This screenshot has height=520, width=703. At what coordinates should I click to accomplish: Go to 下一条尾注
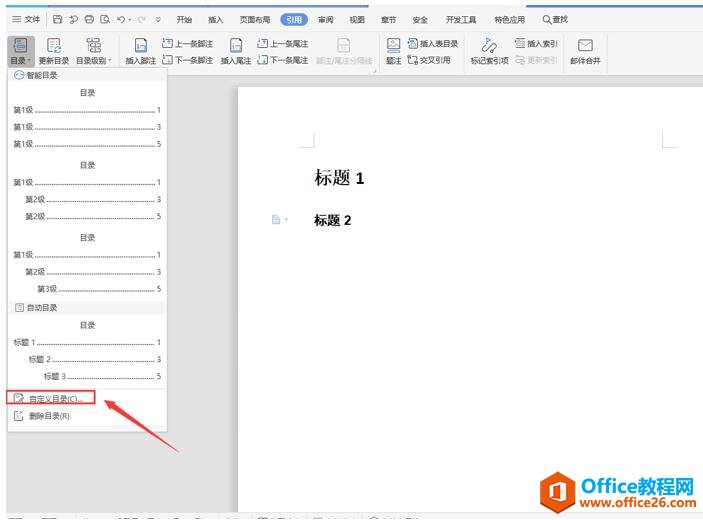(282, 60)
